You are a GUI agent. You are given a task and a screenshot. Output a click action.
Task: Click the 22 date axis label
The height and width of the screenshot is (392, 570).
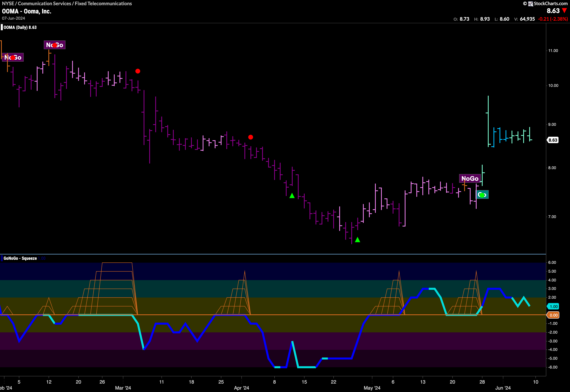[333, 382]
